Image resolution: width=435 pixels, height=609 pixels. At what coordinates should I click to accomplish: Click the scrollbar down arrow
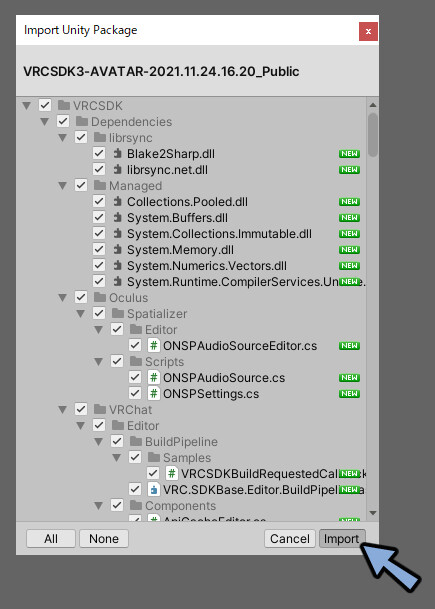373,513
